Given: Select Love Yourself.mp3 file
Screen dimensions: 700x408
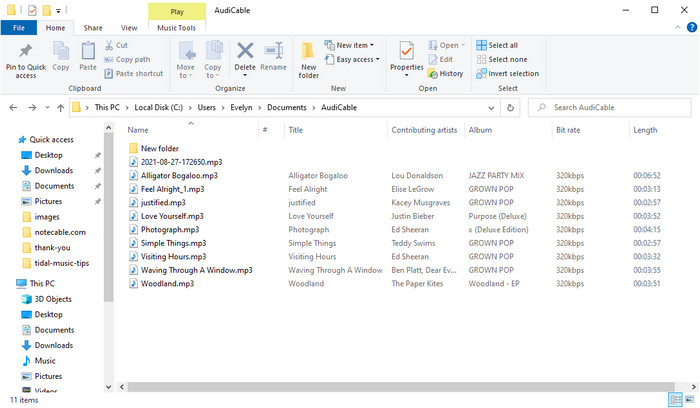Looking at the screenshot, I should coord(167,216).
